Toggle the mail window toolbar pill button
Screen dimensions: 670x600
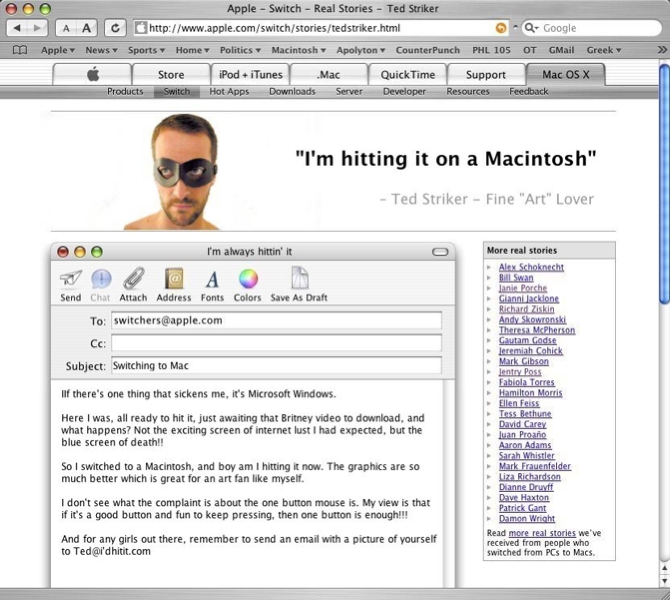pos(440,252)
